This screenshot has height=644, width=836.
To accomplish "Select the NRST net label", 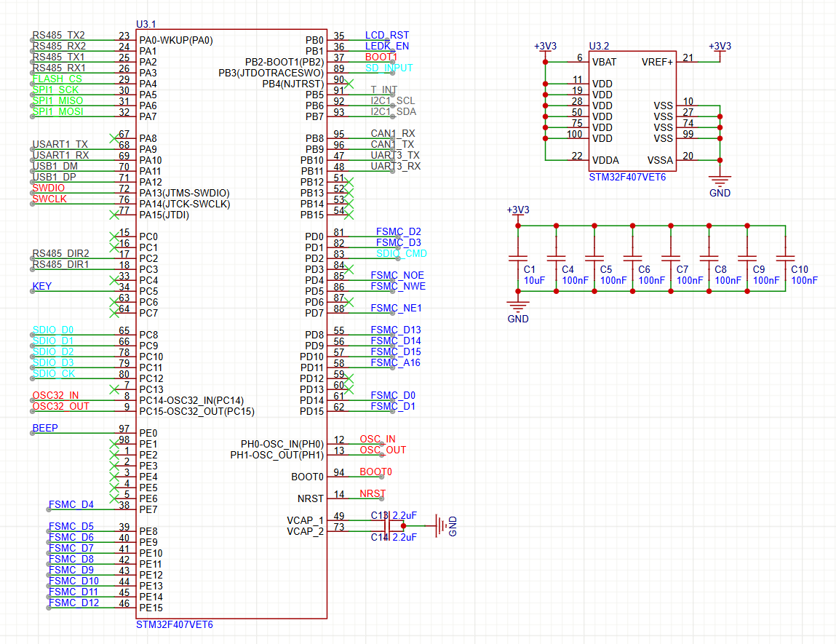I will (373, 493).
